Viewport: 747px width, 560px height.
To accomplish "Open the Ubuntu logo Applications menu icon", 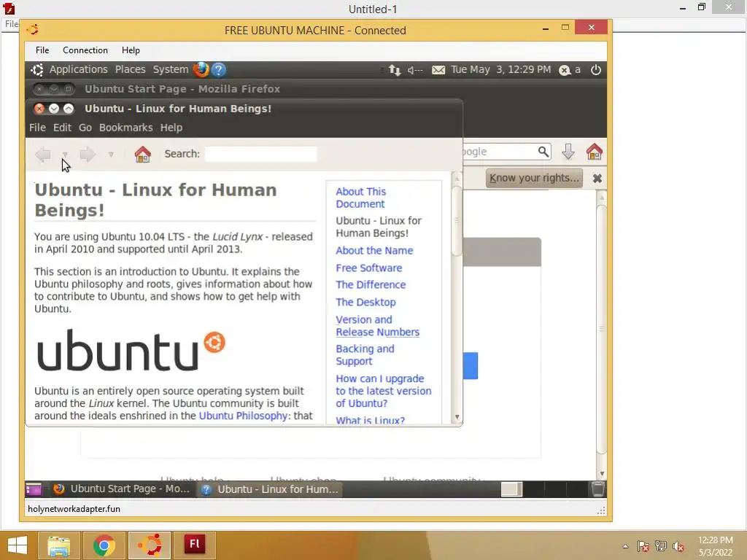I will coord(37,69).
